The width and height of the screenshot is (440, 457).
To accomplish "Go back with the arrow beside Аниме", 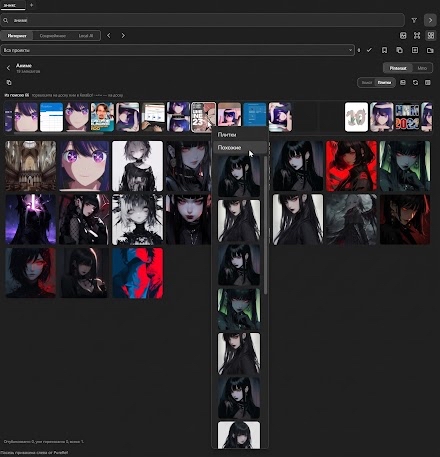I will (8, 68).
